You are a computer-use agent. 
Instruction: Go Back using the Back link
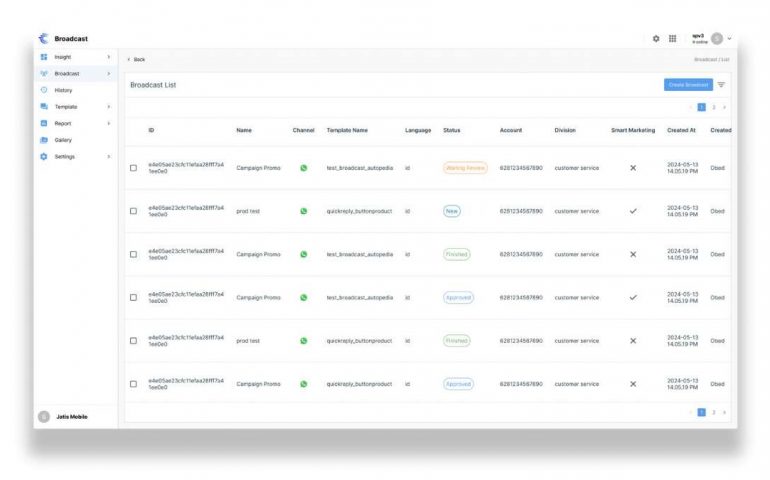(137, 59)
